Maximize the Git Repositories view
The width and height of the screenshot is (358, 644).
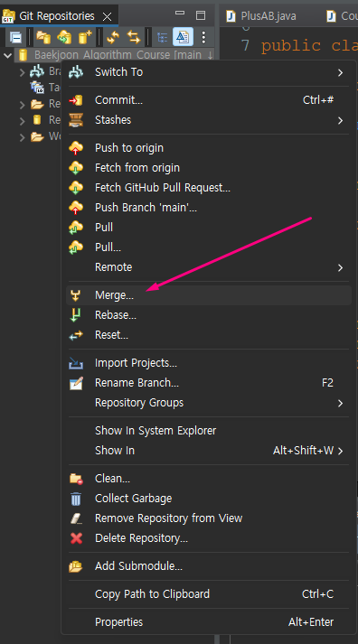click(201, 15)
